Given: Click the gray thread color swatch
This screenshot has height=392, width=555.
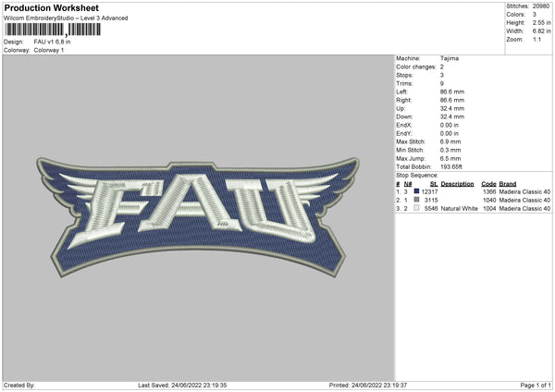Looking at the screenshot, I should tap(416, 200).
